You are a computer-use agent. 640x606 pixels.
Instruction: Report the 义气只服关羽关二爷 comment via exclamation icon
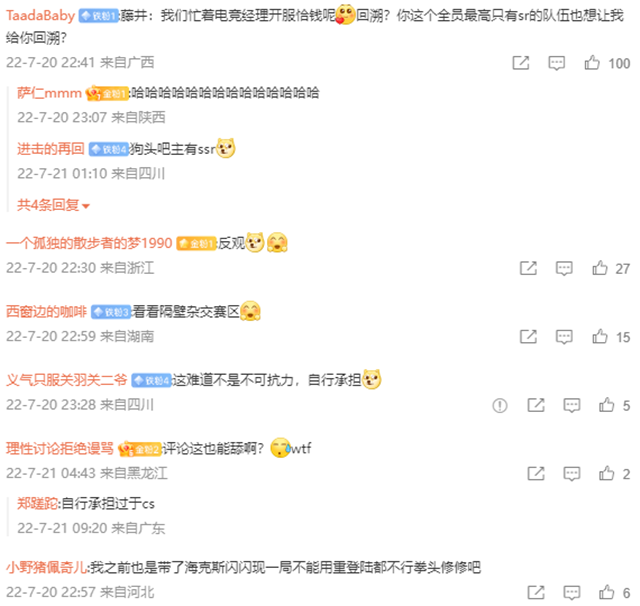tap(500, 405)
